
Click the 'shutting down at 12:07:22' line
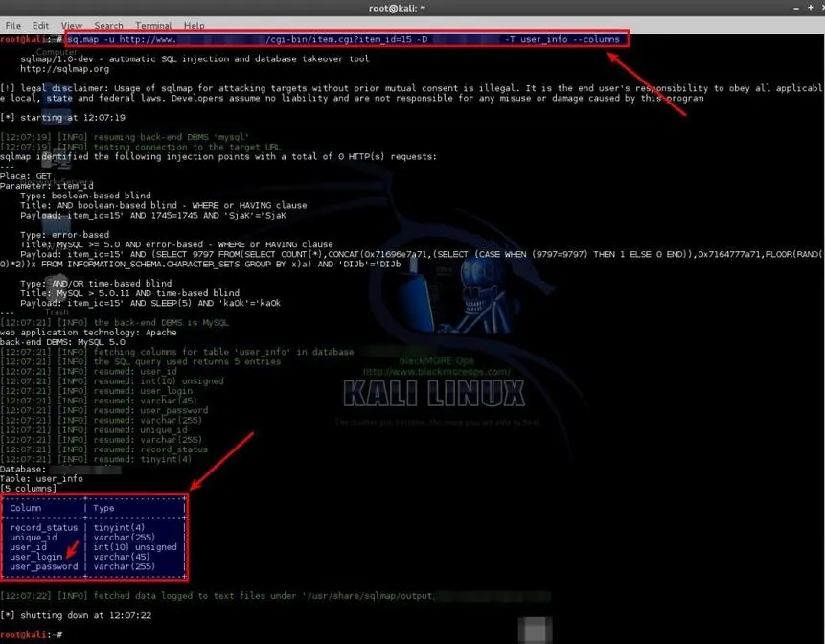pyautogui.click(x=76, y=615)
